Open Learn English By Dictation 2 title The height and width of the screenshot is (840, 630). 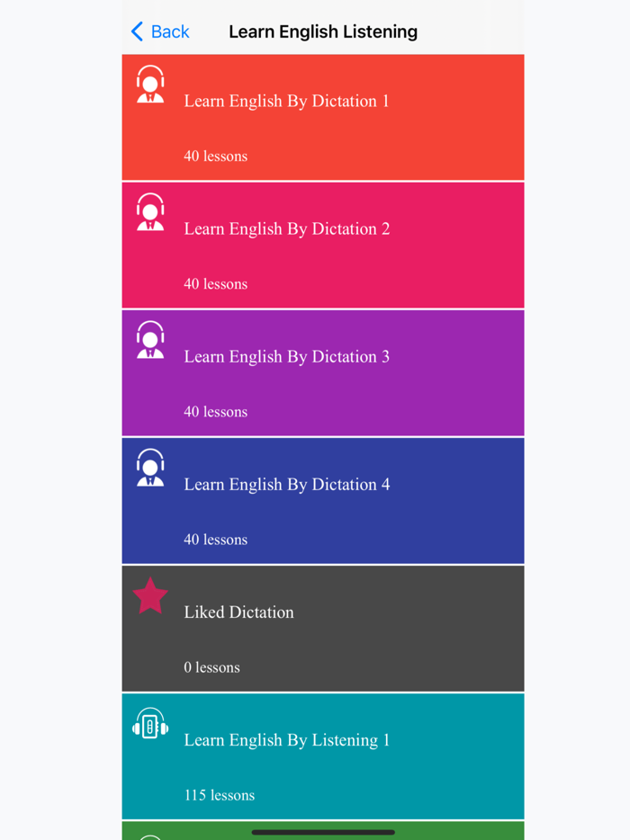point(287,228)
